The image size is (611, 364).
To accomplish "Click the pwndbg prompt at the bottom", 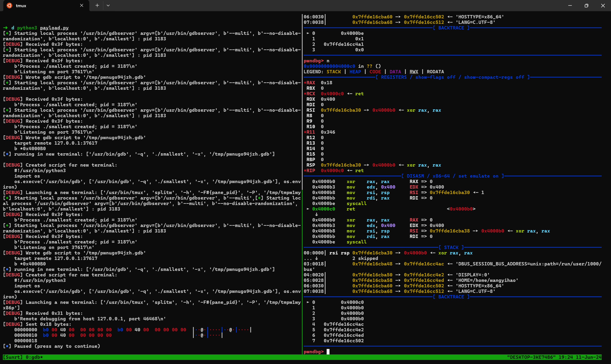I will pyautogui.click(x=313, y=352).
